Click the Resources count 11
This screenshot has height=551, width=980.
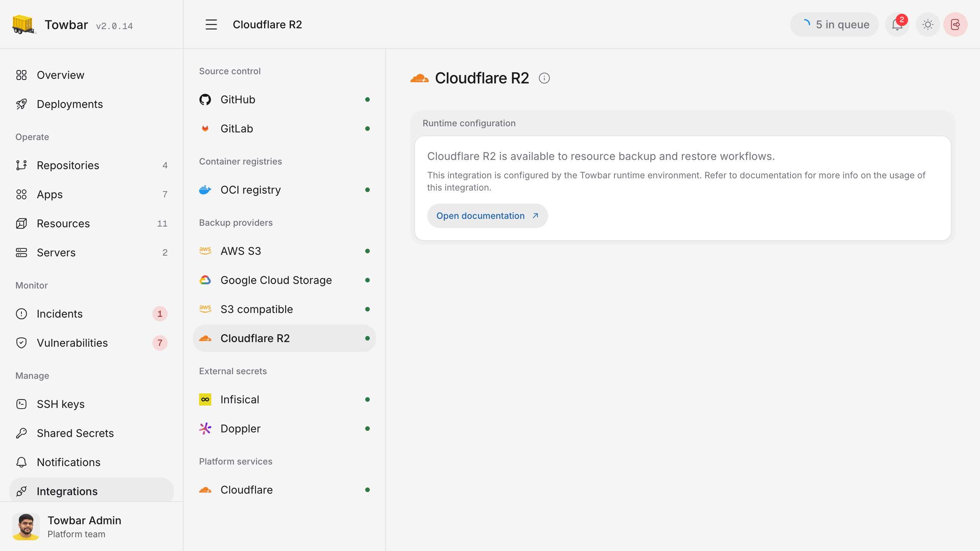point(162,223)
